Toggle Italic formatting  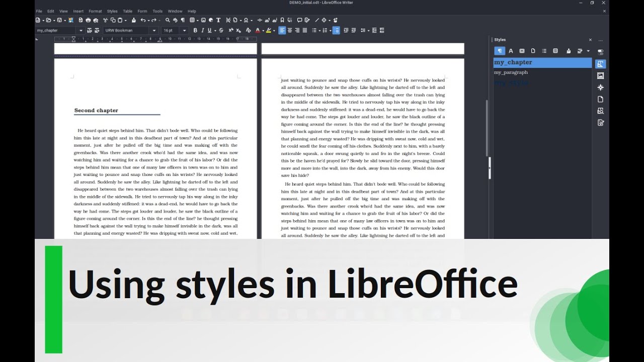(x=202, y=30)
